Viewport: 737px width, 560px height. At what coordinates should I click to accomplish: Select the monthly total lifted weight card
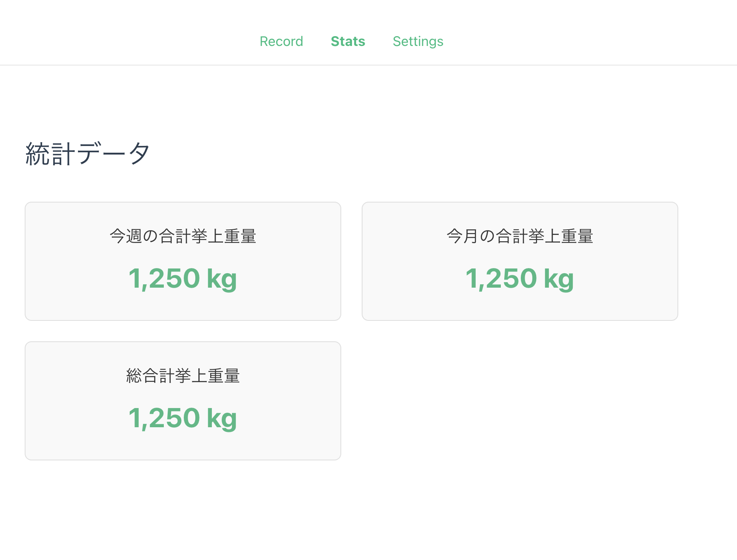click(520, 306)
